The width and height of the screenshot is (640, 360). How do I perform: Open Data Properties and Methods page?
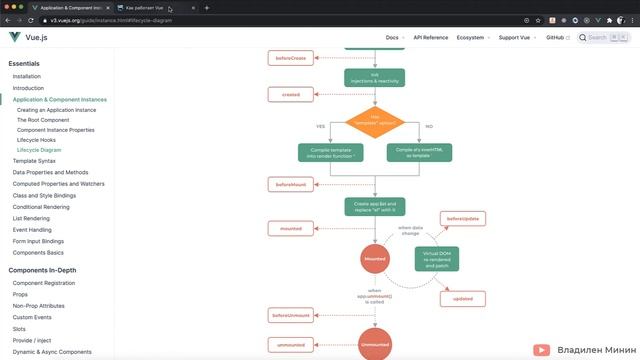click(x=50, y=172)
